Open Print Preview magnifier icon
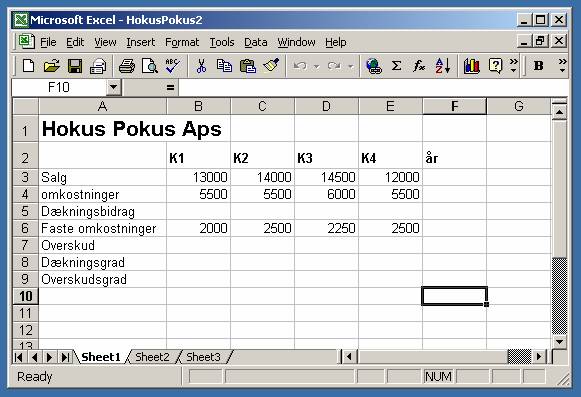Viewport: 581px width, 397px height. (x=150, y=66)
